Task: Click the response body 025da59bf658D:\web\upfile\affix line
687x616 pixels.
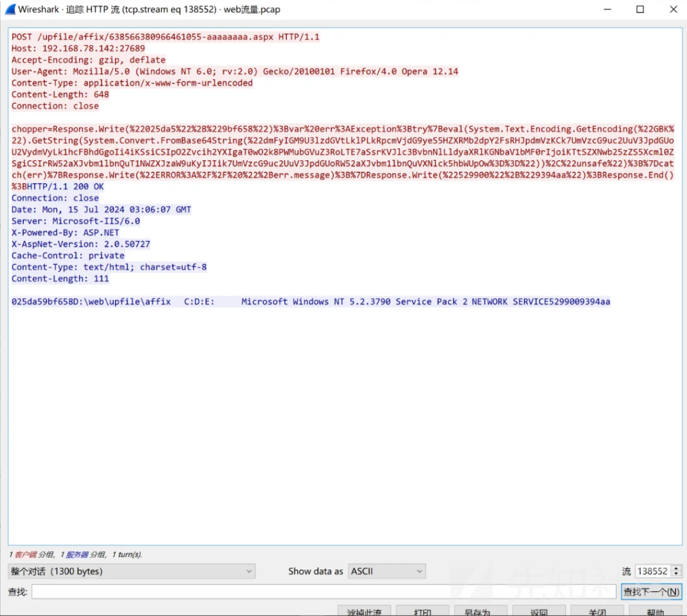Action: click(310, 302)
